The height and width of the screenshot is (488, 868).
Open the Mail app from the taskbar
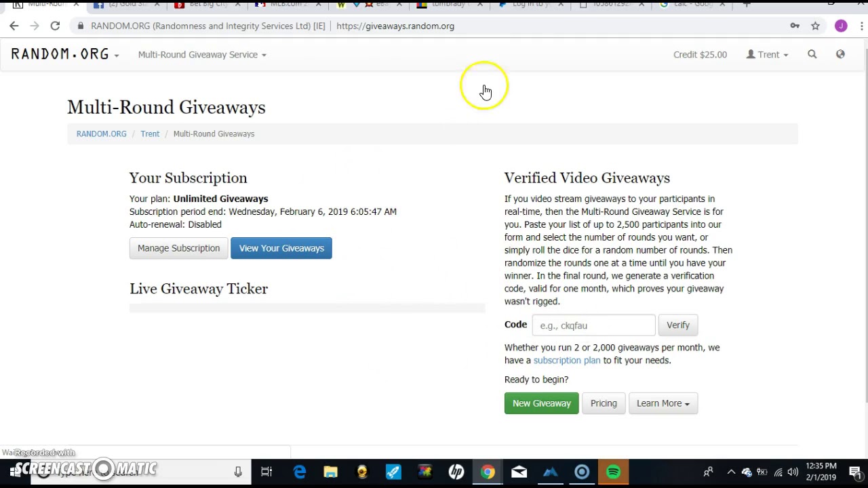coord(519,472)
